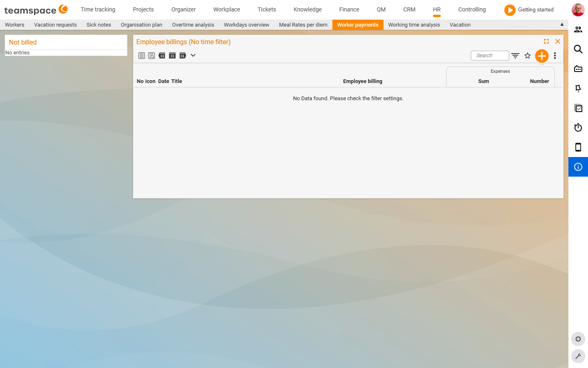Click the blue info icon in sidebar
The height and width of the screenshot is (368, 588).
point(578,167)
